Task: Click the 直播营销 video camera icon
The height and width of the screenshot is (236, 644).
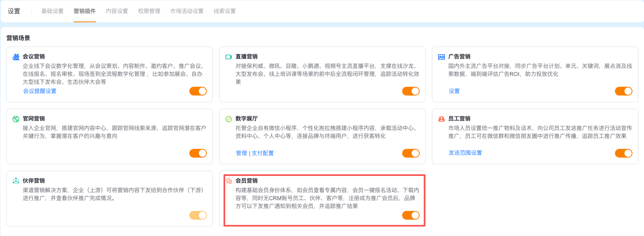Action: point(229,57)
